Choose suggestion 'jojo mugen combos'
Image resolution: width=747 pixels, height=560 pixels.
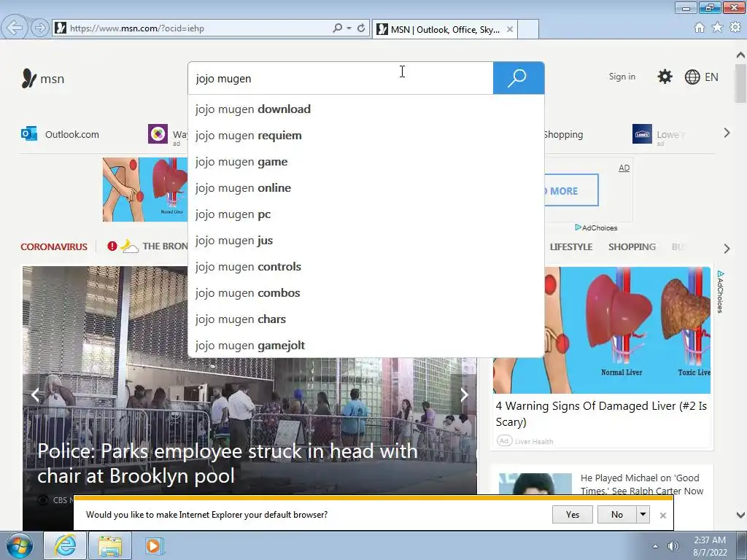coord(366,293)
